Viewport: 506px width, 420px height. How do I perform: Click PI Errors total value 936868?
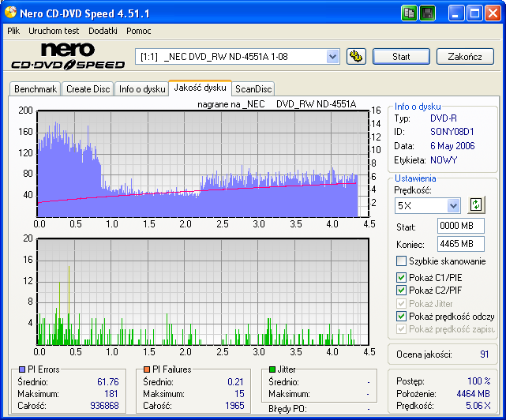(104, 406)
